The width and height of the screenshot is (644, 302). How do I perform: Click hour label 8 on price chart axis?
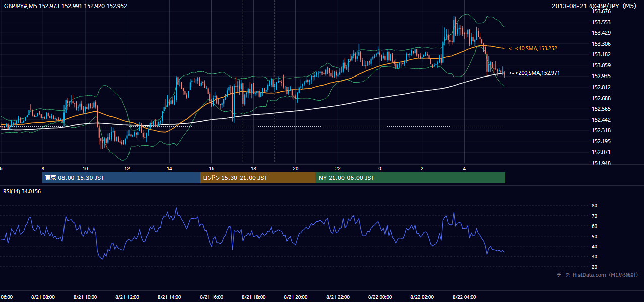(x=43, y=169)
